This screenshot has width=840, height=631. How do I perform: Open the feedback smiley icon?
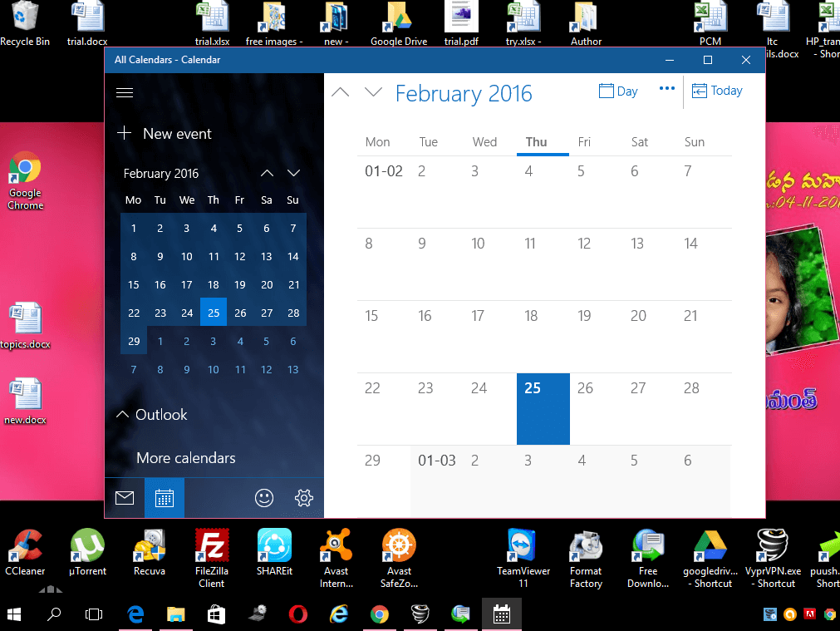coord(264,498)
